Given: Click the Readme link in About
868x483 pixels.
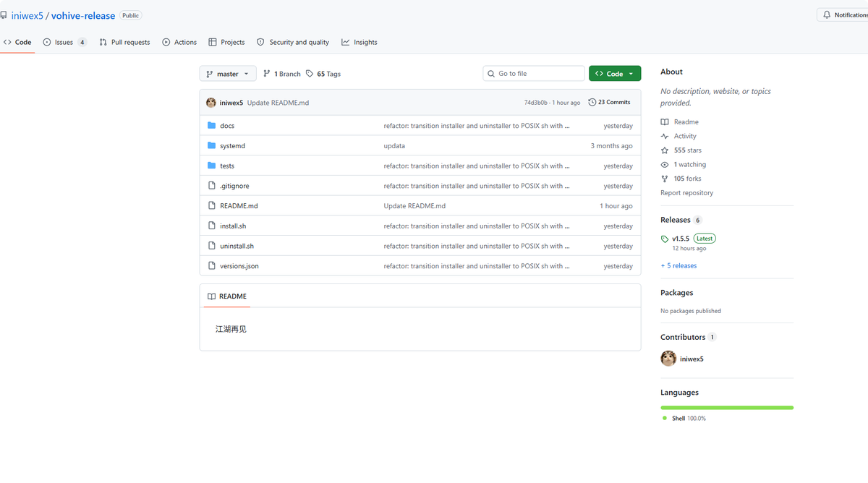Looking at the screenshot, I should coord(680,122).
